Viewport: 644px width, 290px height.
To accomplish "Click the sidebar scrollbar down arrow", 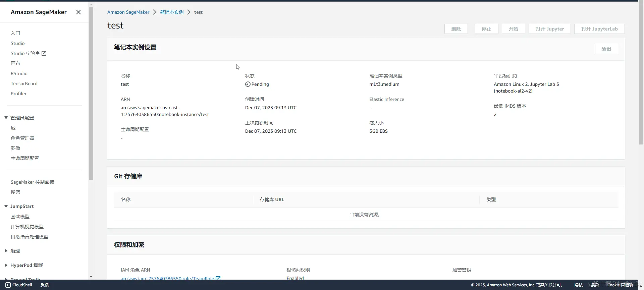I will 91,277.
